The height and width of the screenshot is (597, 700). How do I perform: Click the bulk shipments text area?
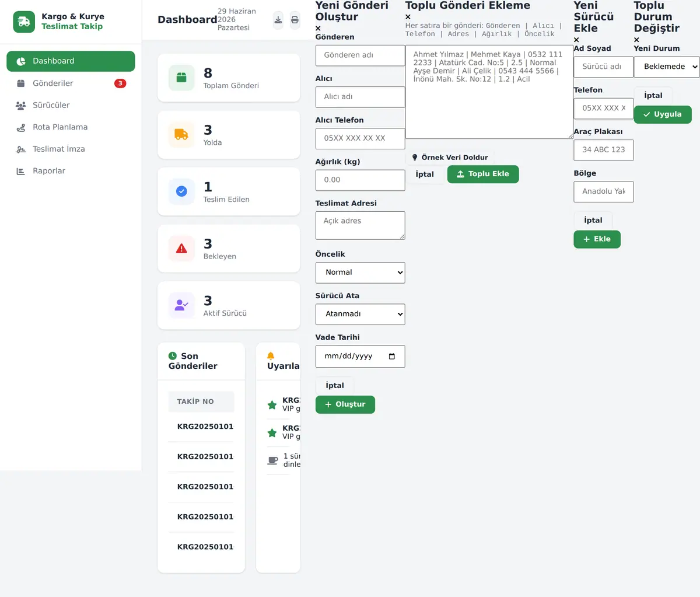(489, 92)
